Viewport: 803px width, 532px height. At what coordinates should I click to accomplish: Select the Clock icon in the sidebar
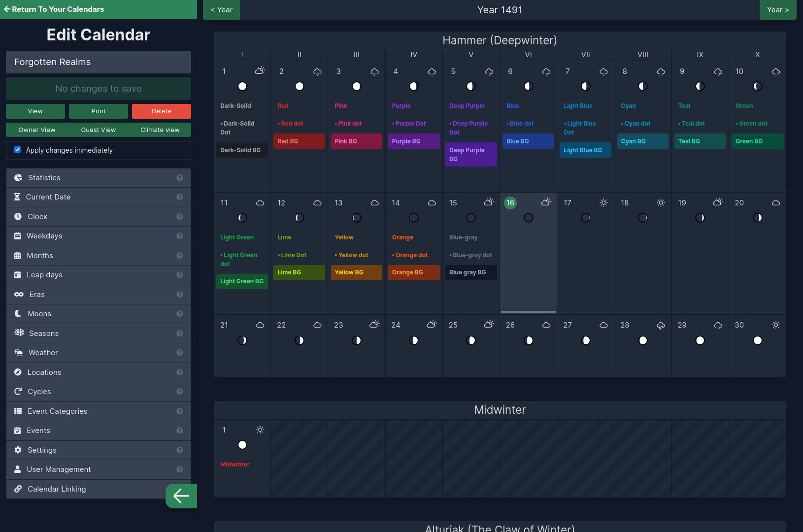[x=18, y=217]
